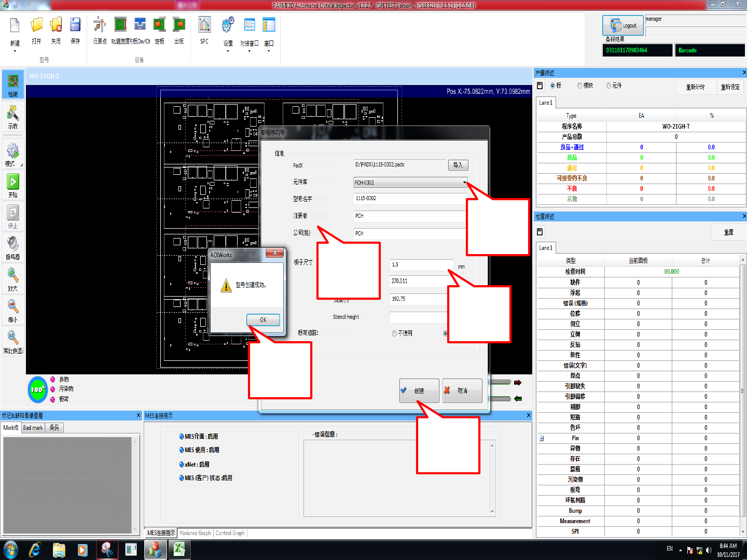
Task: Click the green left-arrow conveyor icon
Action: tap(518, 399)
